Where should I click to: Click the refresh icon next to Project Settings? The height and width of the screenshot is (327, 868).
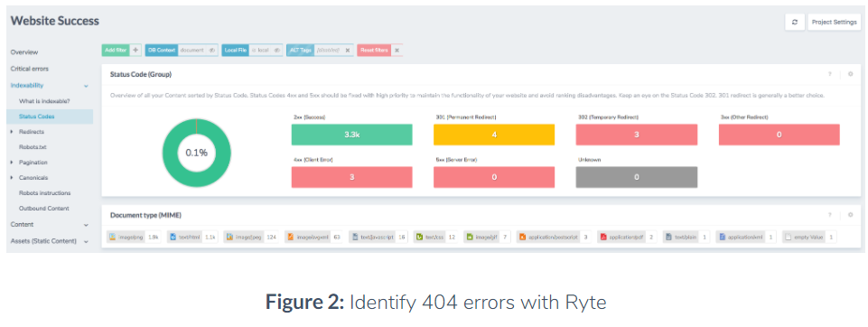click(794, 23)
